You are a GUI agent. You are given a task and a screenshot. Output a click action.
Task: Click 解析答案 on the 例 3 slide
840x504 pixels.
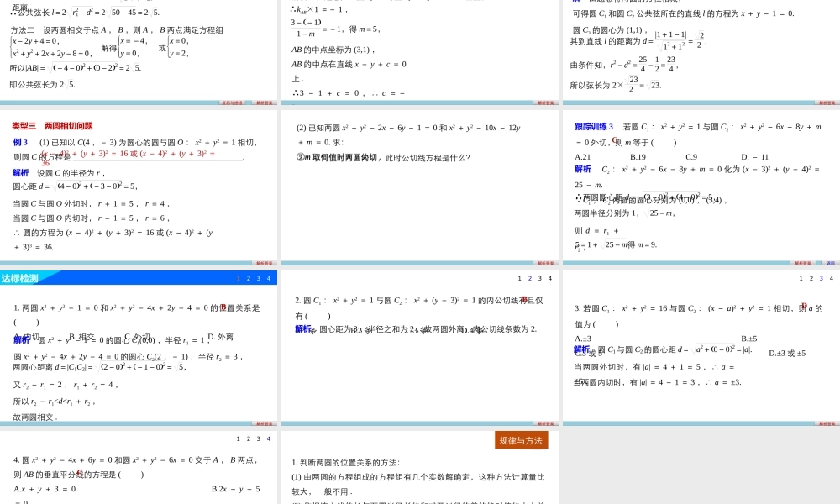pyautogui.click(x=264, y=263)
